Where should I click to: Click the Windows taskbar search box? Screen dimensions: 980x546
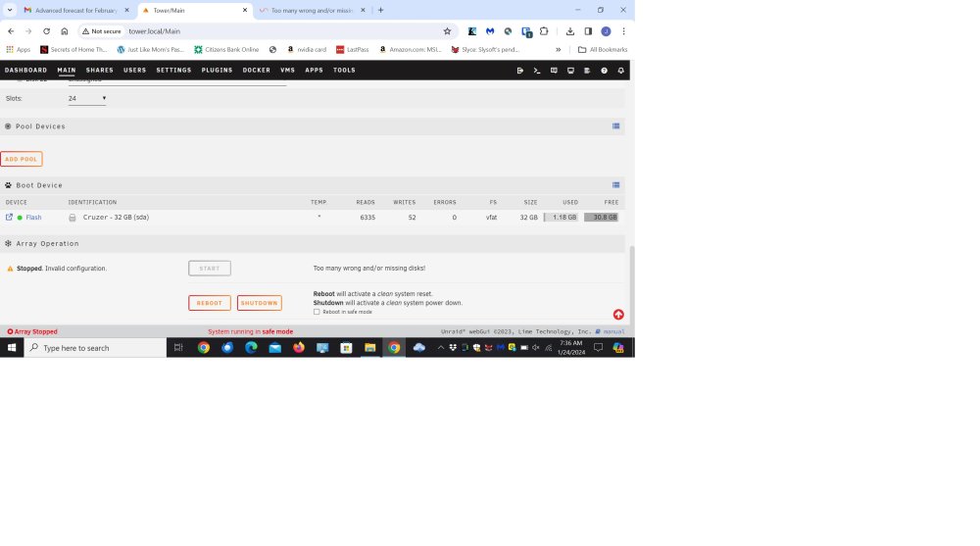(95, 348)
